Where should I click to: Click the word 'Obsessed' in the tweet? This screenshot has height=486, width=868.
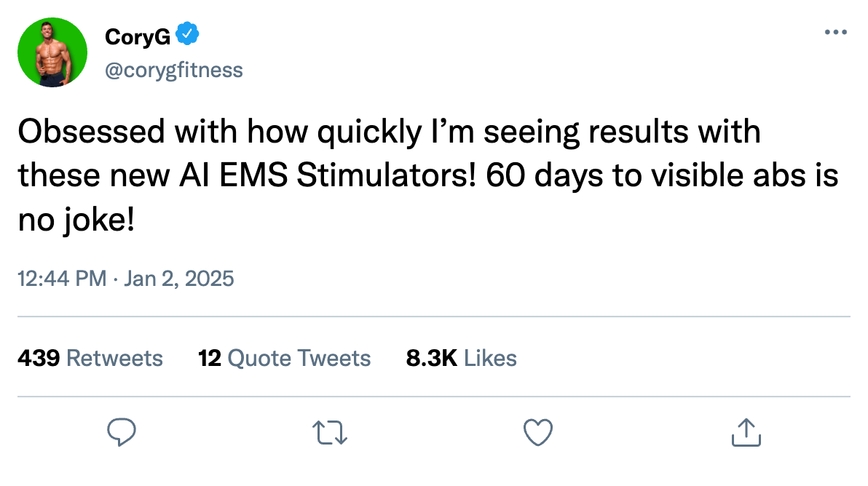click(x=91, y=132)
